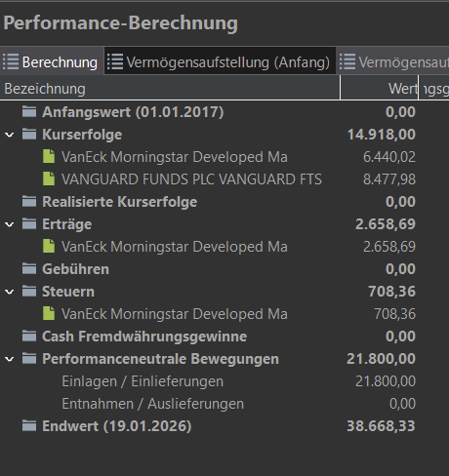Click the value 6.440,02

(x=389, y=157)
